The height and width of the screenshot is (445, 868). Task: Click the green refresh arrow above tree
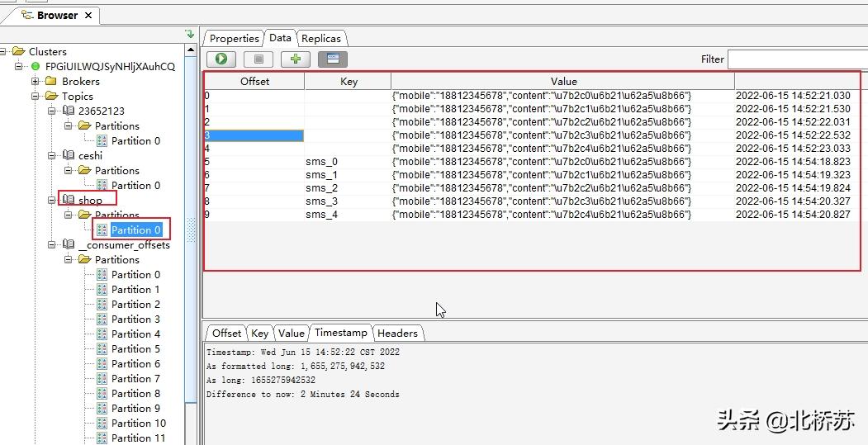[x=190, y=34]
